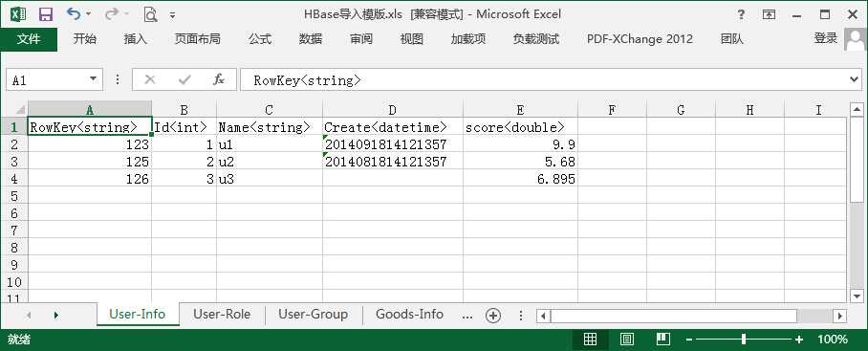Switch to the Goods-Info sheet tab

pyautogui.click(x=410, y=315)
